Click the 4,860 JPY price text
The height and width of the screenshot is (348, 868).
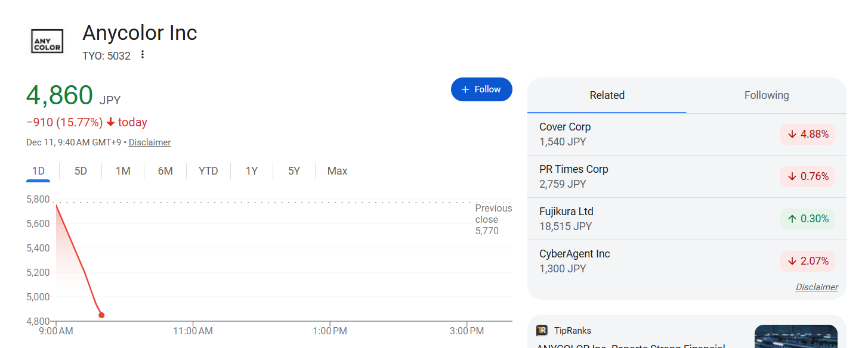(x=73, y=96)
